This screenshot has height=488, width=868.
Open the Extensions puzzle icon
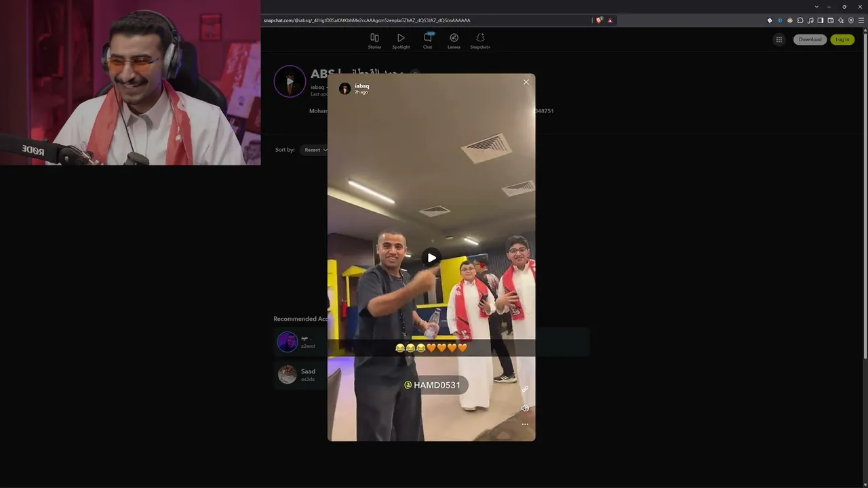tap(800, 20)
